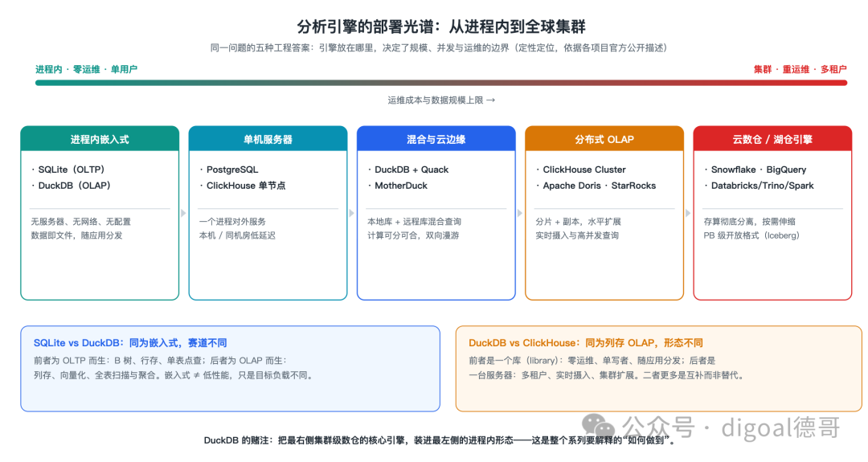The height and width of the screenshot is (462, 868).
Task: Click the red label 集群 · 重运维 · 多租户
Action: point(800,69)
